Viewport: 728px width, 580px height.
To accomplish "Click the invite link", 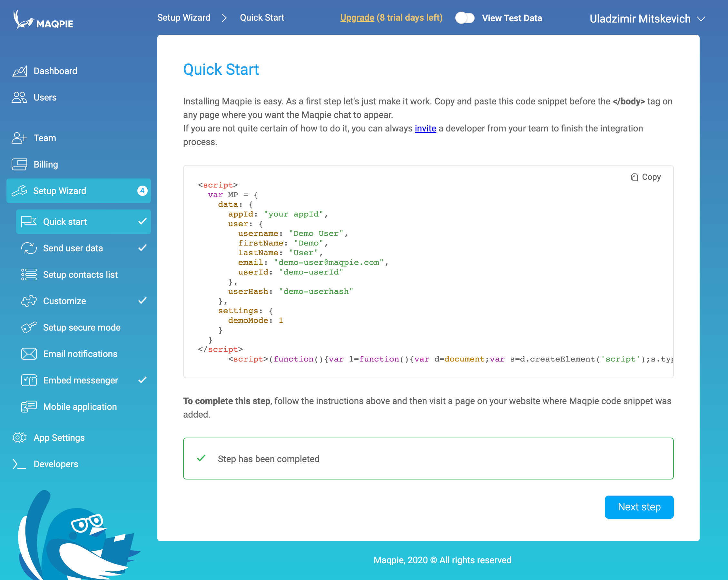I will [426, 129].
